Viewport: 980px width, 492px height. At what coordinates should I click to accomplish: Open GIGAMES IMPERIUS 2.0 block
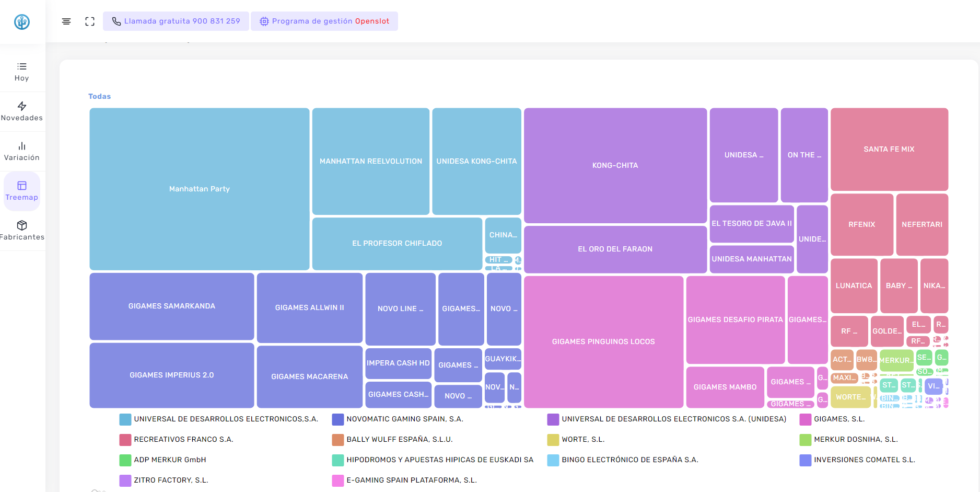[172, 375]
